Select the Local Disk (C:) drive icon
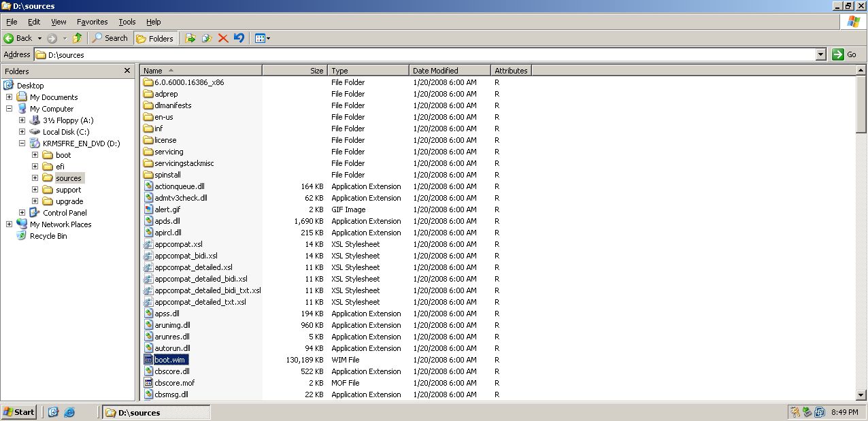Screen dimensions: 868x421 click(35, 132)
